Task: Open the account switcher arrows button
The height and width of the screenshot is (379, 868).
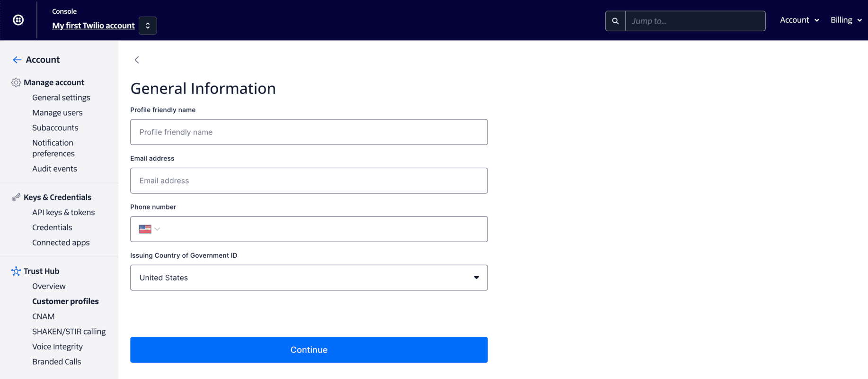Action: coord(148,26)
